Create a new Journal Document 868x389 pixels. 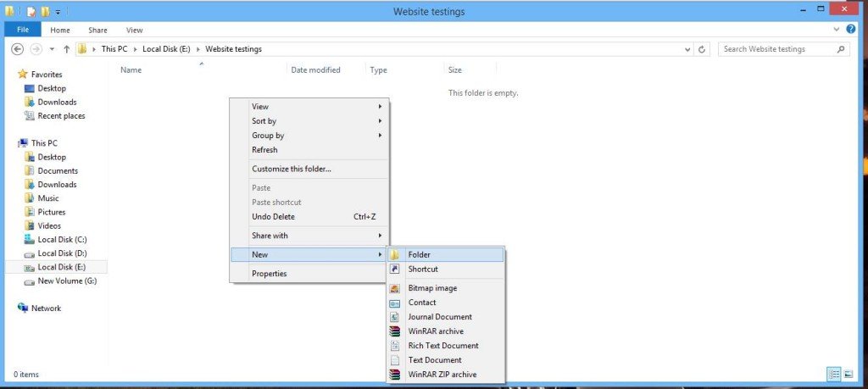[x=446, y=316]
